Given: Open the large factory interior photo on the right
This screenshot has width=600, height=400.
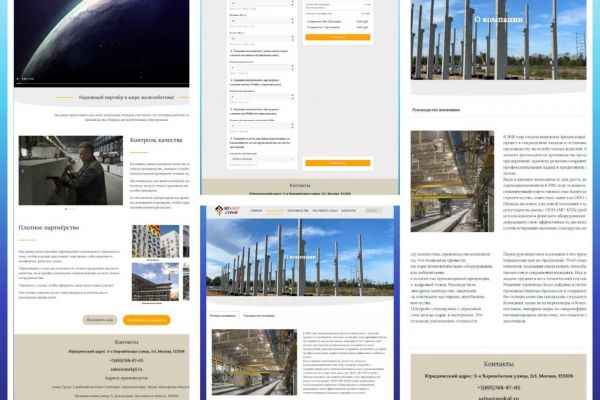Looking at the screenshot, I should pos(452,181).
